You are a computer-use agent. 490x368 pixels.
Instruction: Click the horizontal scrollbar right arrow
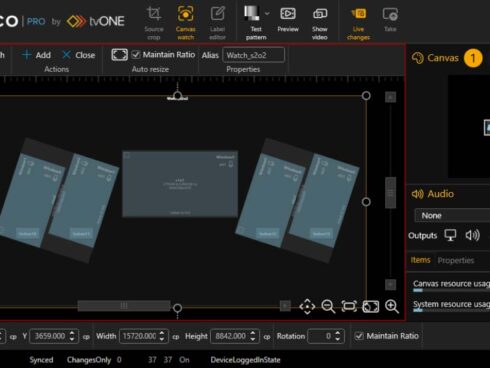[x=285, y=305]
